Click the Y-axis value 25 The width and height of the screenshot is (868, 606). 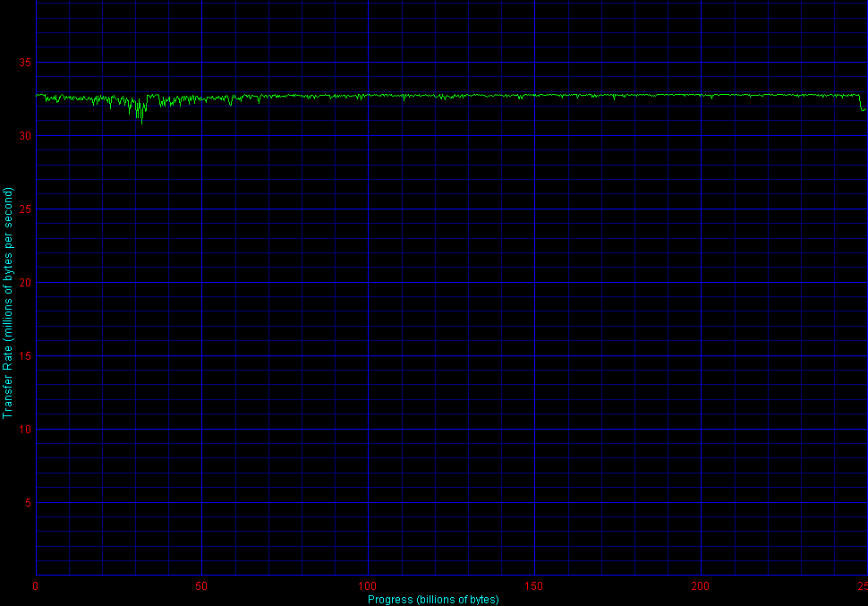click(25, 209)
